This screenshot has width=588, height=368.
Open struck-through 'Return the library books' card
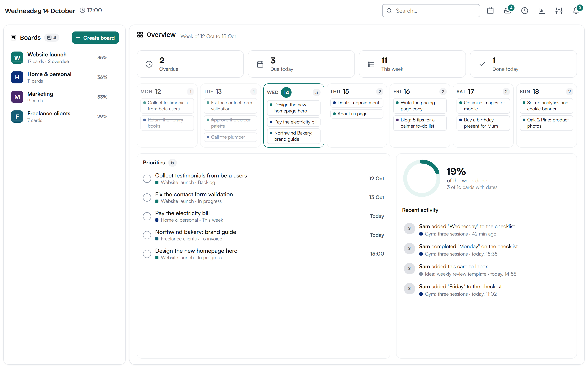(x=167, y=123)
